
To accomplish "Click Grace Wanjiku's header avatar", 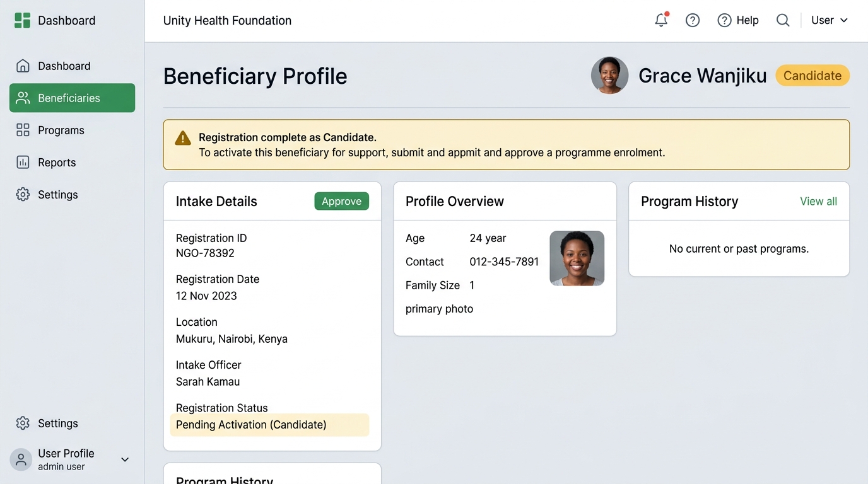I will (610, 76).
